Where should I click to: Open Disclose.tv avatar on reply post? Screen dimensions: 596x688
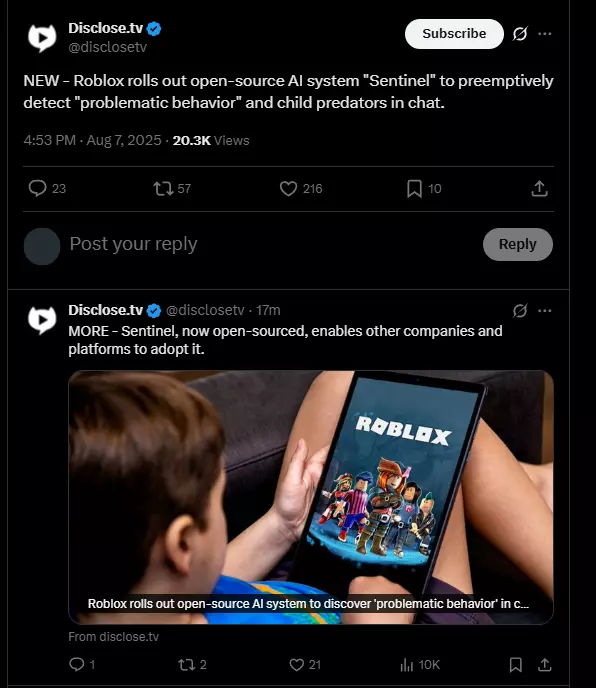click(x=42, y=320)
